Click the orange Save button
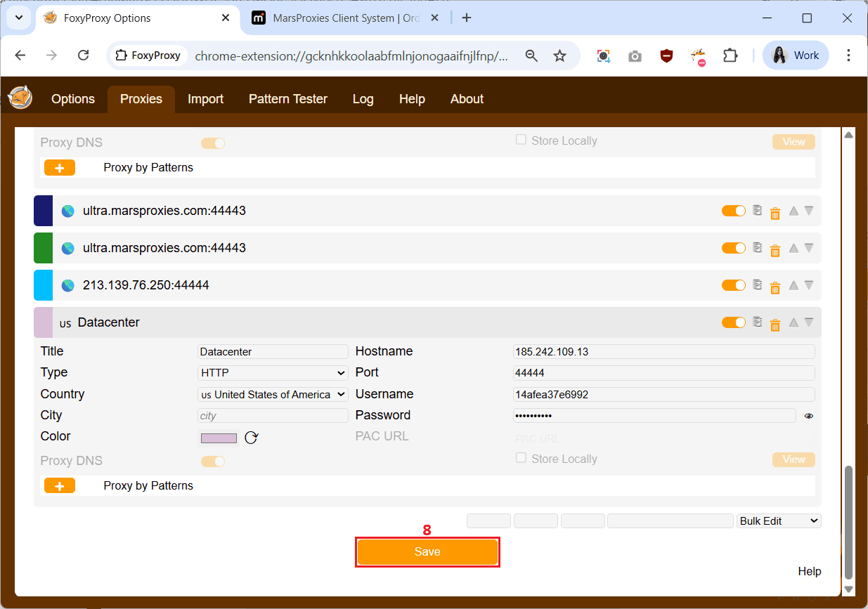The width and height of the screenshot is (868, 609). tap(427, 552)
